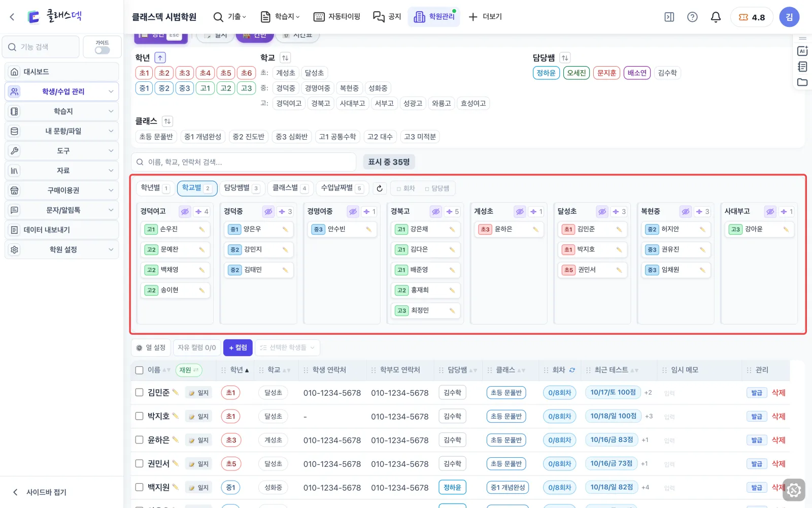
Task: Open the folder icon on right edge
Action: tap(802, 82)
